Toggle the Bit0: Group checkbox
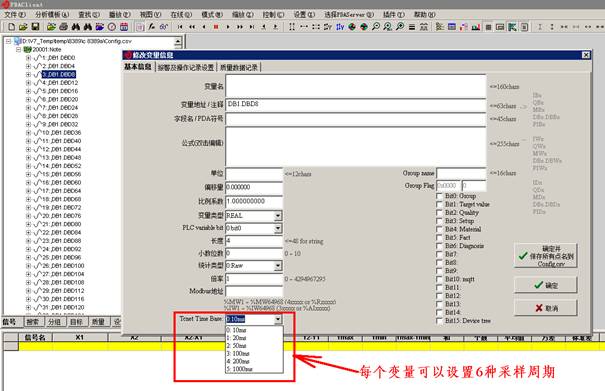The width and height of the screenshot is (605, 391). tap(439, 196)
